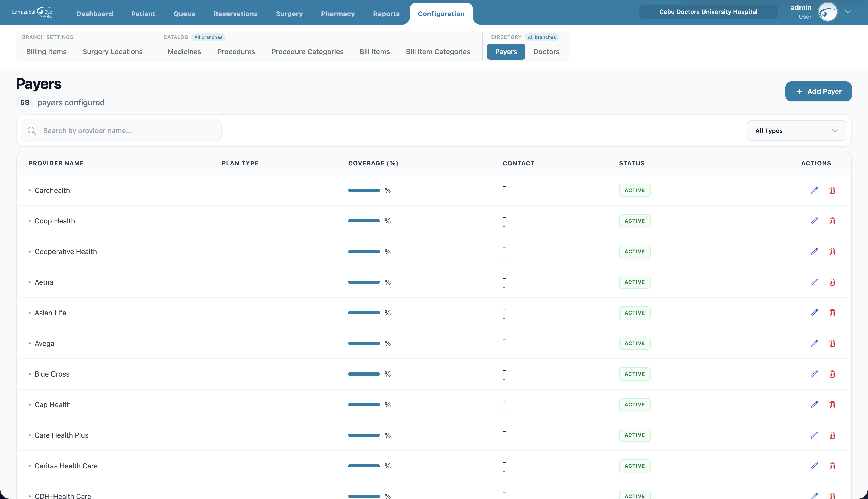Open the Medicines catalog
The image size is (868, 499).
(x=184, y=52)
